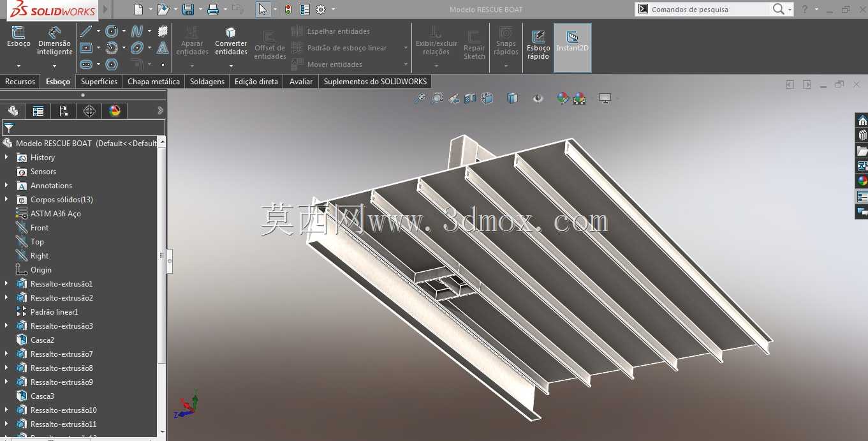Open File Properties list icon in the title bar
868x441 pixels.
[304, 10]
